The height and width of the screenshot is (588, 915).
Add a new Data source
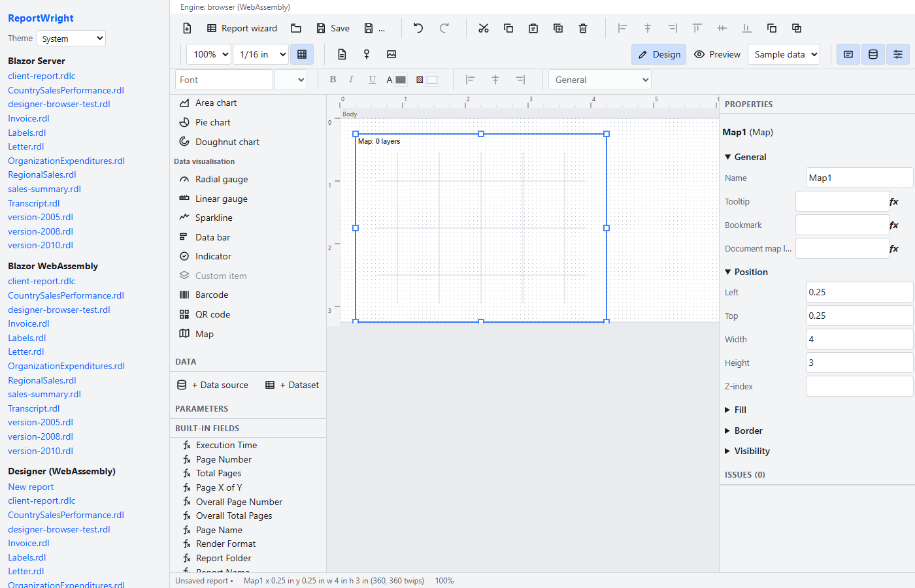coord(213,385)
